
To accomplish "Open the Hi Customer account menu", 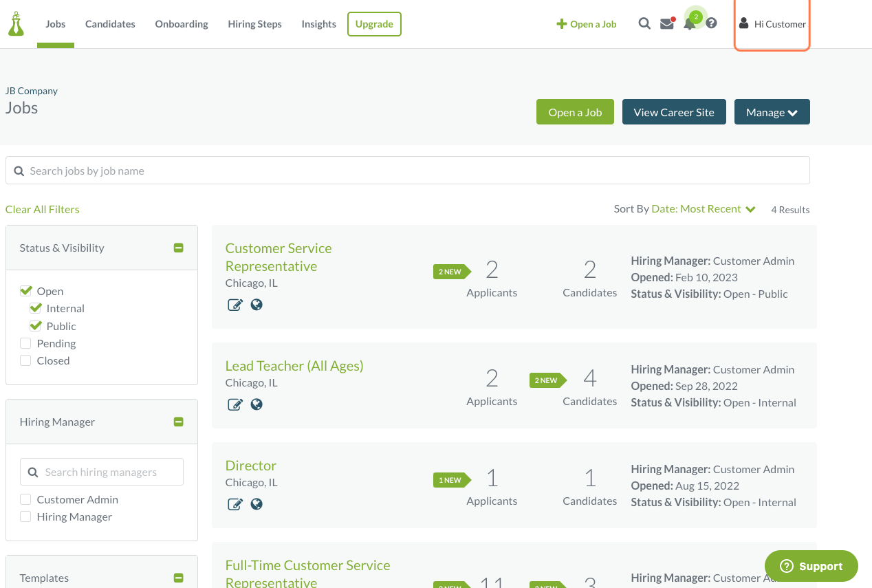I will pyautogui.click(x=772, y=24).
